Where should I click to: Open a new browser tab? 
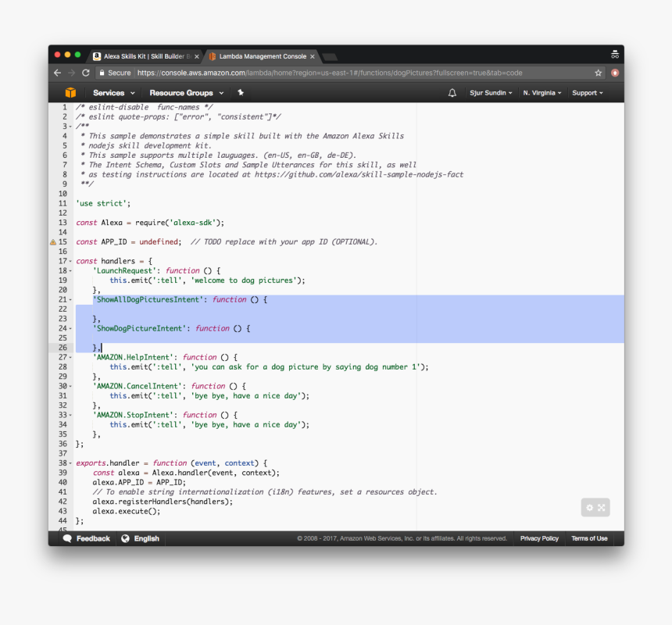[x=330, y=56]
